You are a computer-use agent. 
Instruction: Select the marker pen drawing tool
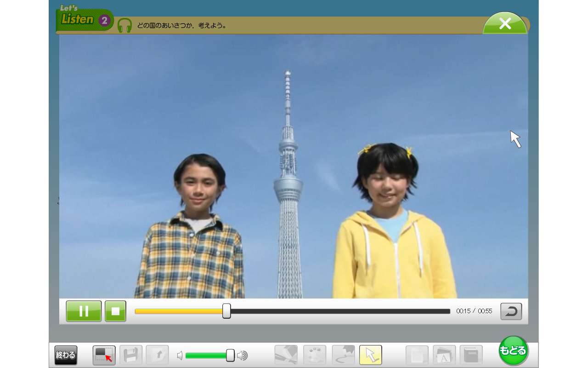[286, 355]
